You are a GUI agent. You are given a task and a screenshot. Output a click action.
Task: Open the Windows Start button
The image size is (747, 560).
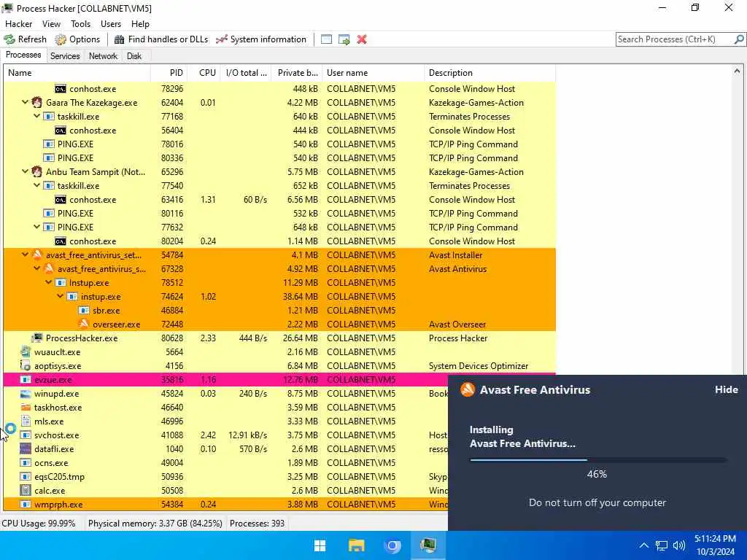tap(320, 545)
